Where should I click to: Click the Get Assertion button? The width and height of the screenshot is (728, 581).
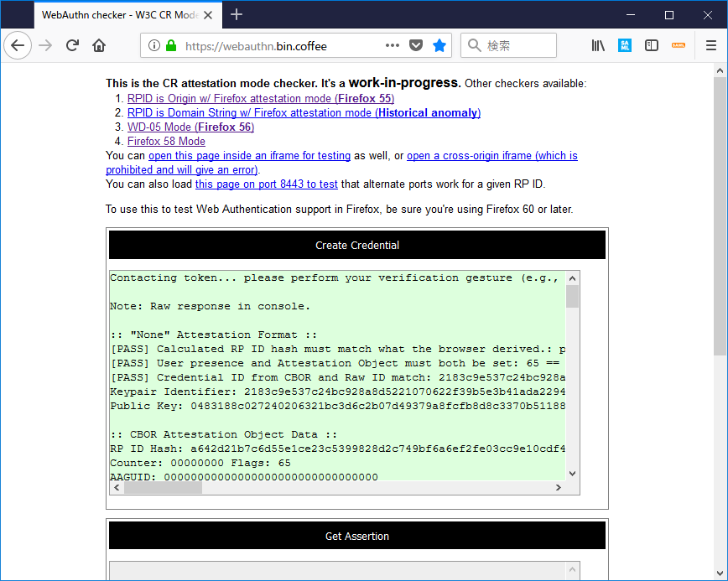point(357,536)
